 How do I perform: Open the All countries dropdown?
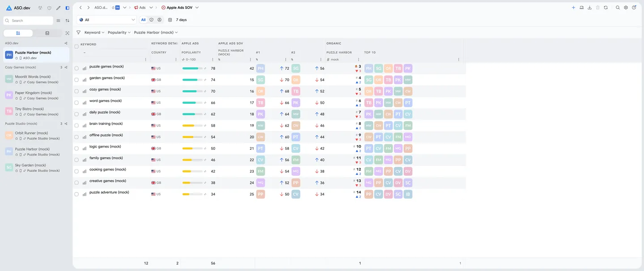[106, 20]
